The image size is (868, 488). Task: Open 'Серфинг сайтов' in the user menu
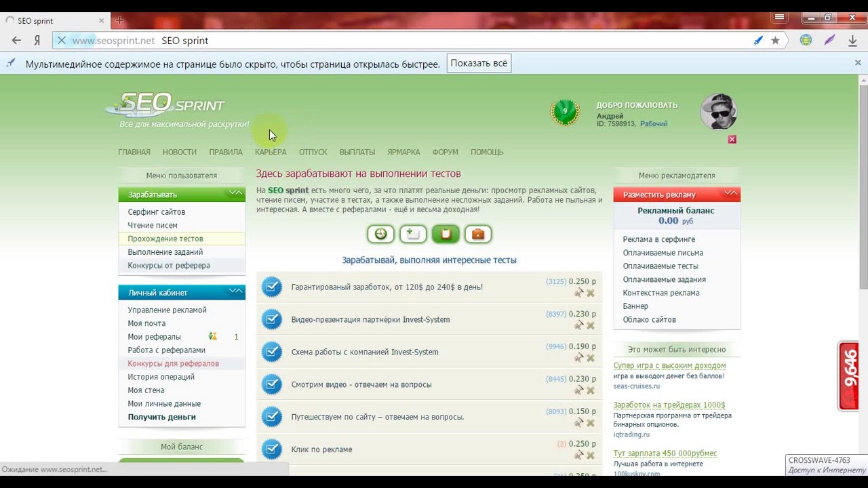tap(157, 211)
